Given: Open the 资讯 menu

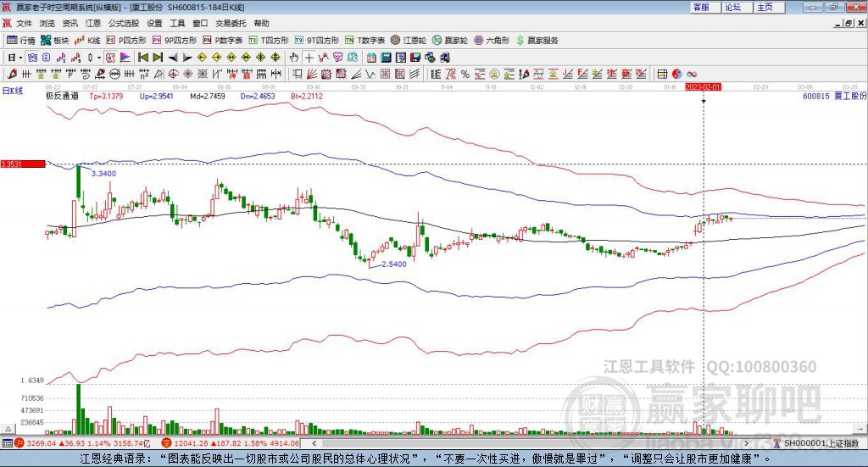Looking at the screenshot, I should coord(70,23).
